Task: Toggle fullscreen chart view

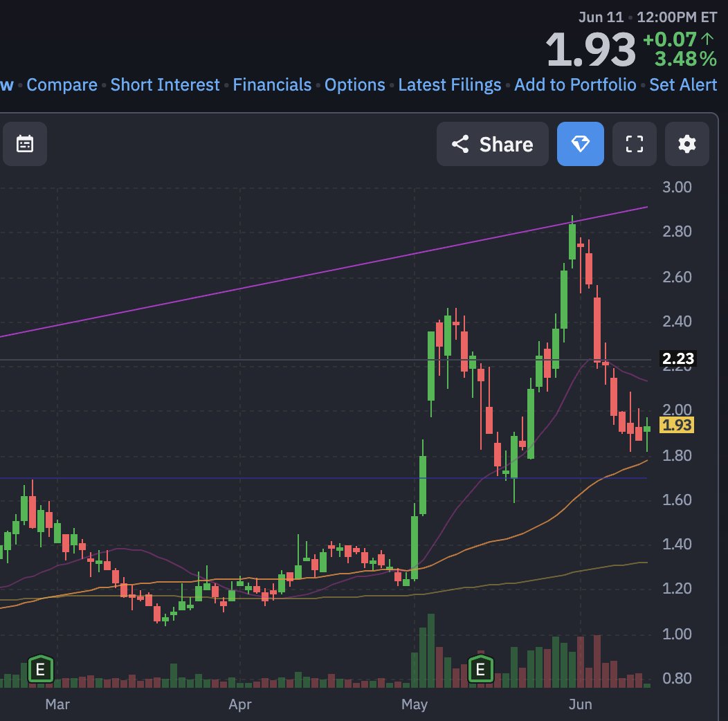Action: point(634,144)
